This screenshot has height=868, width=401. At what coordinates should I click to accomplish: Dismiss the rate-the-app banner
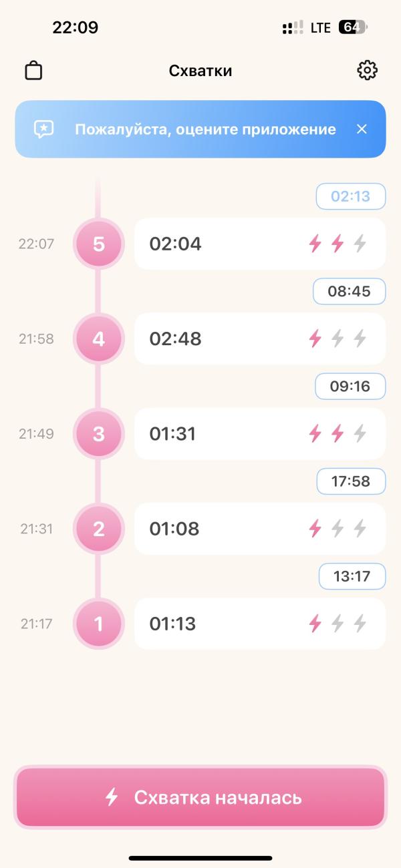(x=362, y=129)
